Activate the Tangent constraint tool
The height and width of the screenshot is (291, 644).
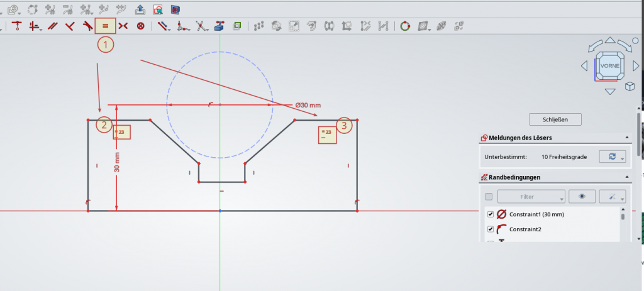[x=87, y=26]
